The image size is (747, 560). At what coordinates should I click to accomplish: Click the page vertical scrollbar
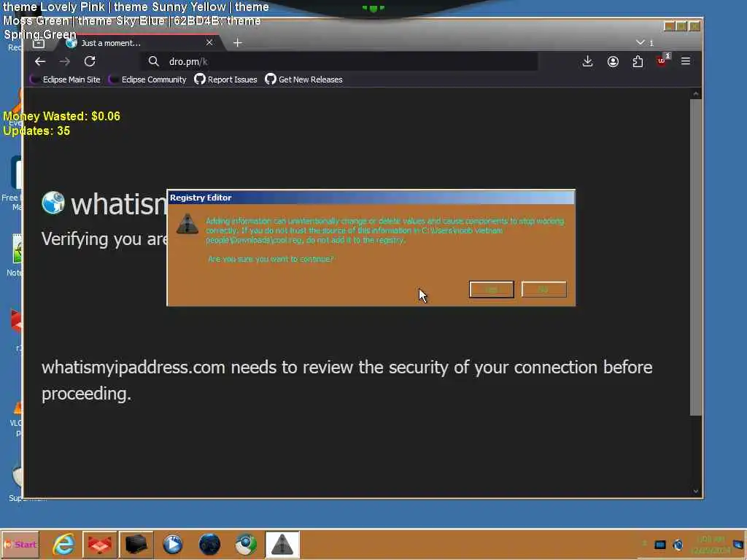695,257
